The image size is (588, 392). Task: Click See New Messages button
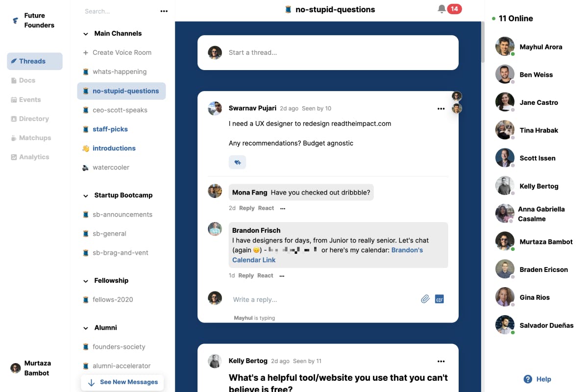pyautogui.click(x=122, y=382)
